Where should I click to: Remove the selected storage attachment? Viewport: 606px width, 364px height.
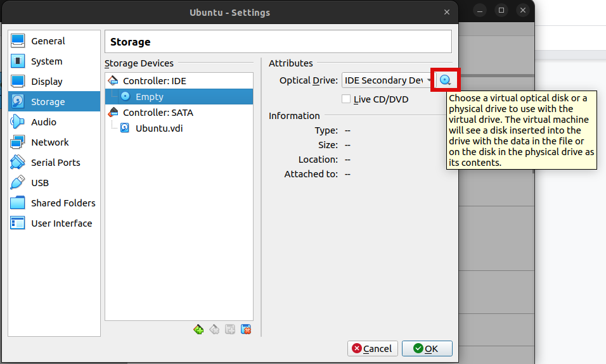246,329
